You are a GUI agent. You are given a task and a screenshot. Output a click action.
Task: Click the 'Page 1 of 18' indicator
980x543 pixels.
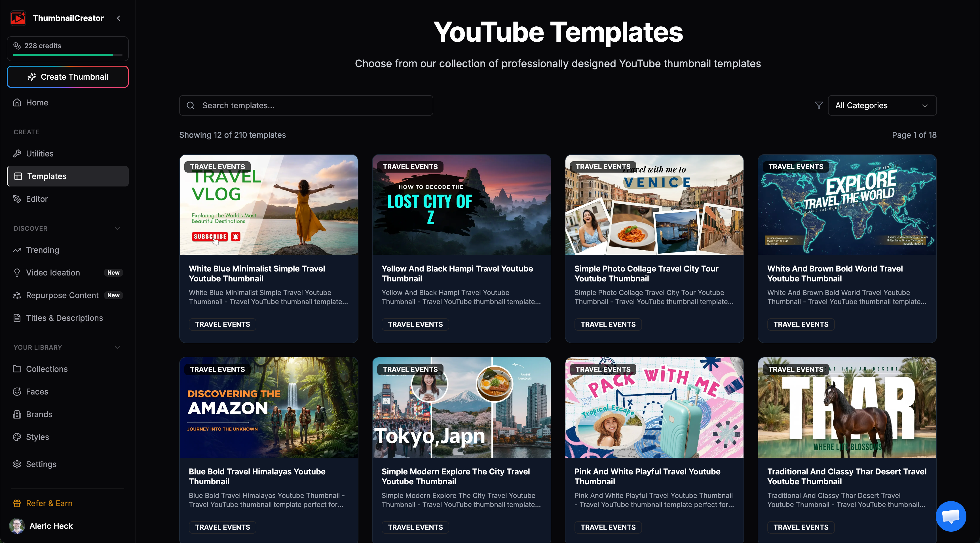pyautogui.click(x=914, y=135)
